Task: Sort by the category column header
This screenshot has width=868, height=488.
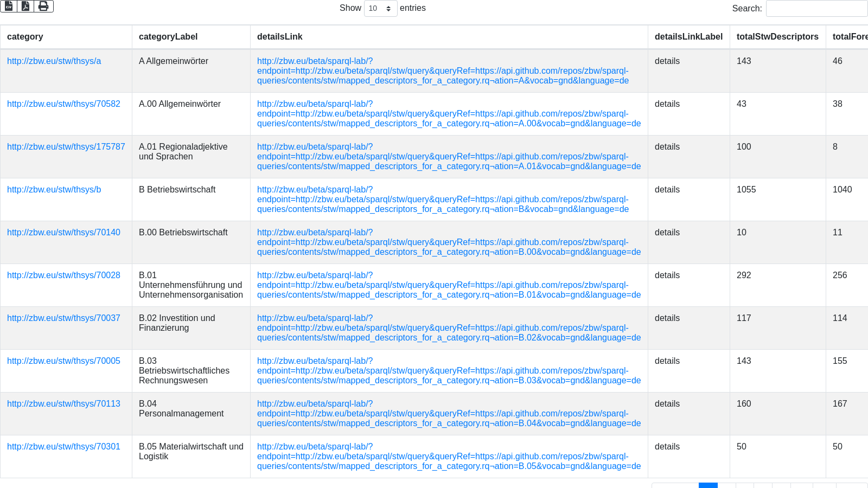Action: (x=25, y=37)
